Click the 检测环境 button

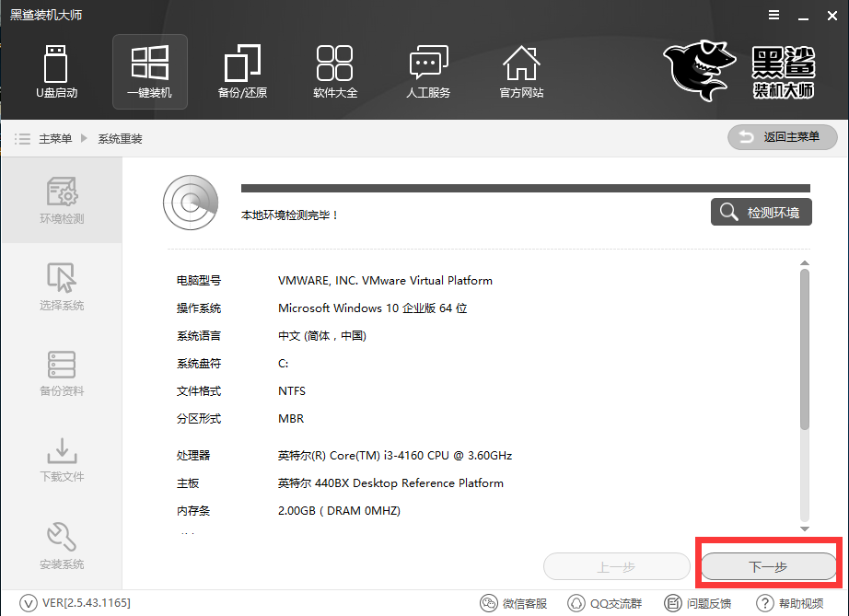pos(762,212)
